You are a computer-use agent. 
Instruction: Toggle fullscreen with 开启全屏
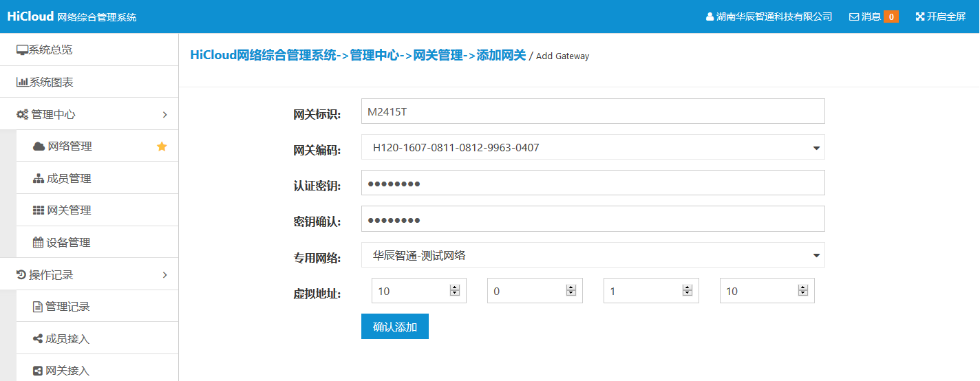tap(941, 17)
